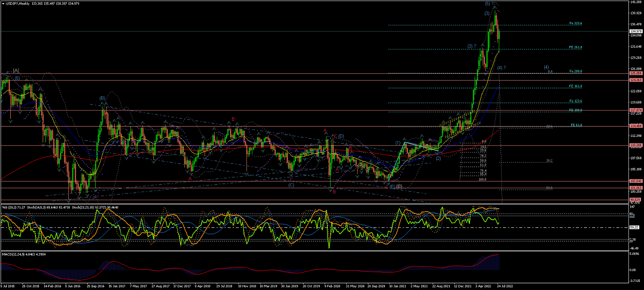
Task: Click the [A] wave label
Action: click(16, 70)
